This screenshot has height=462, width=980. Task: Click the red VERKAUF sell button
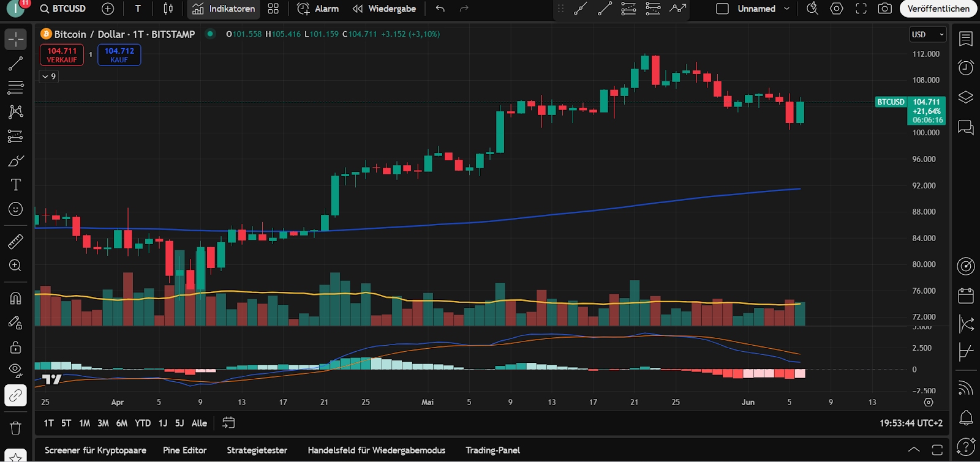tap(62, 55)
